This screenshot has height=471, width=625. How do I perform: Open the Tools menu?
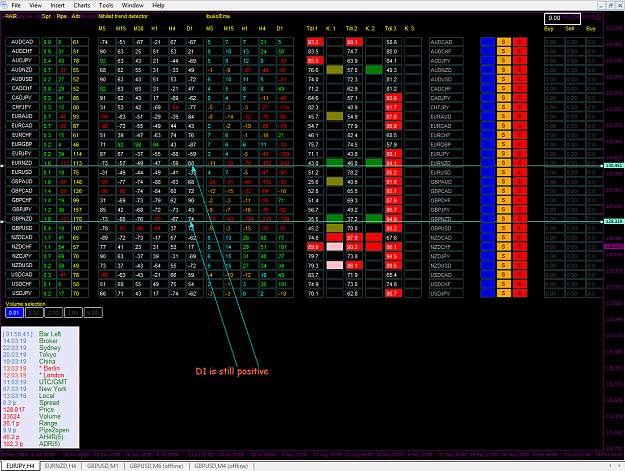tap(106, 5)
